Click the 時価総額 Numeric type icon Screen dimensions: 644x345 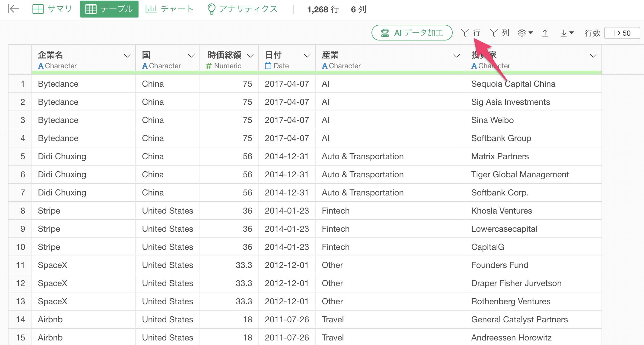pyautogui.click(x=209, y=66)
